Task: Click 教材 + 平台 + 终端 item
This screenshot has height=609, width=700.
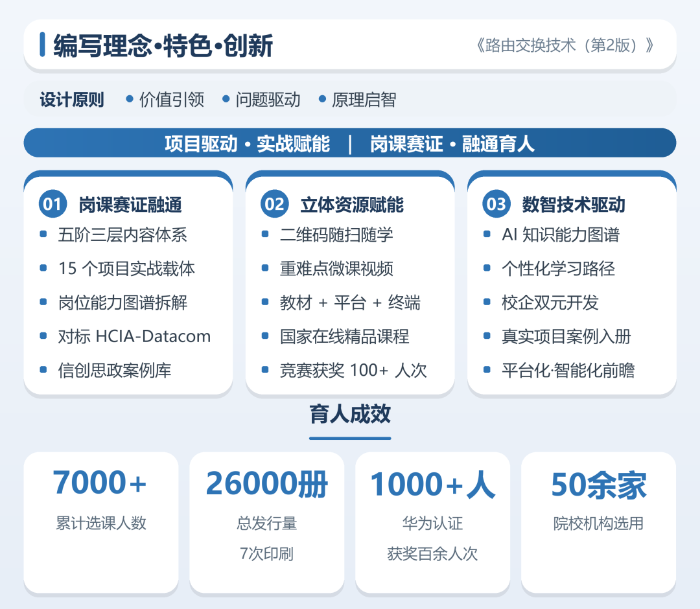Action: tap(350, 303)
